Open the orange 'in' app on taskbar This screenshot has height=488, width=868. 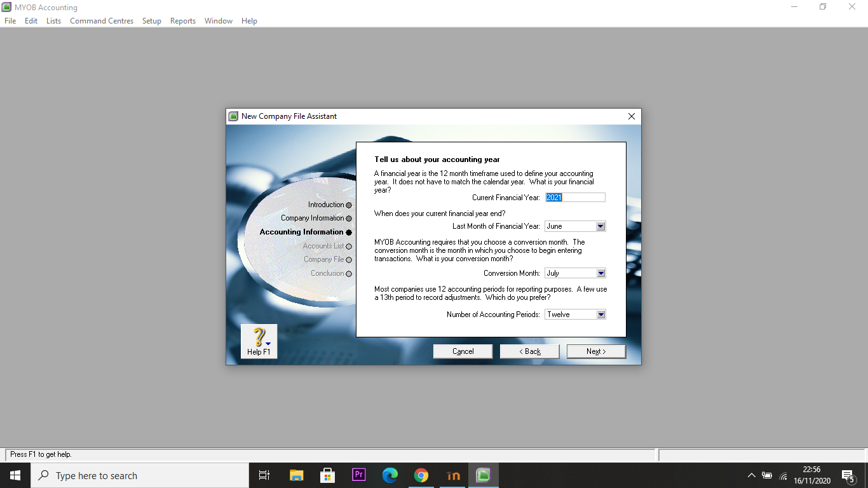[x=452, y=475]
